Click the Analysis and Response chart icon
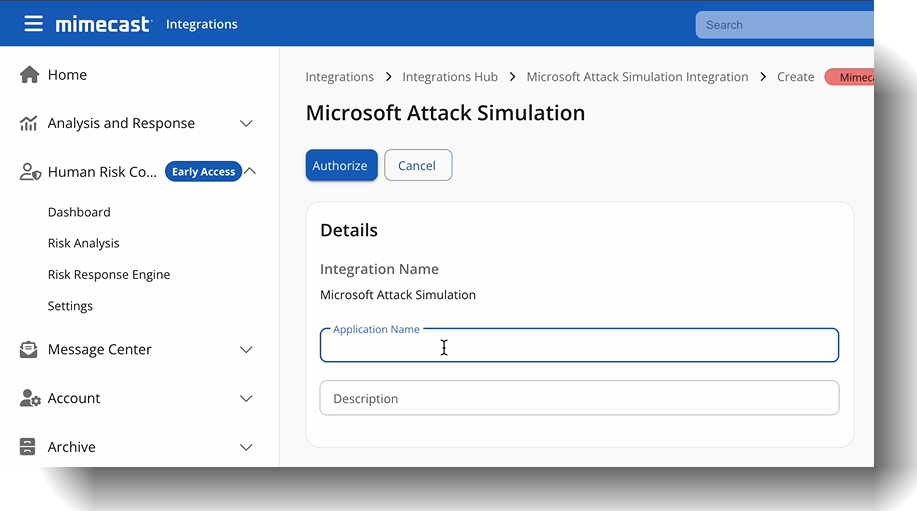The height and width of the screenshot is (511, 917). (29, 124)
